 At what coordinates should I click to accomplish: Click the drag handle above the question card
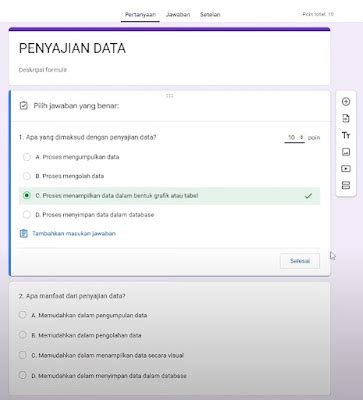[170, 96]
